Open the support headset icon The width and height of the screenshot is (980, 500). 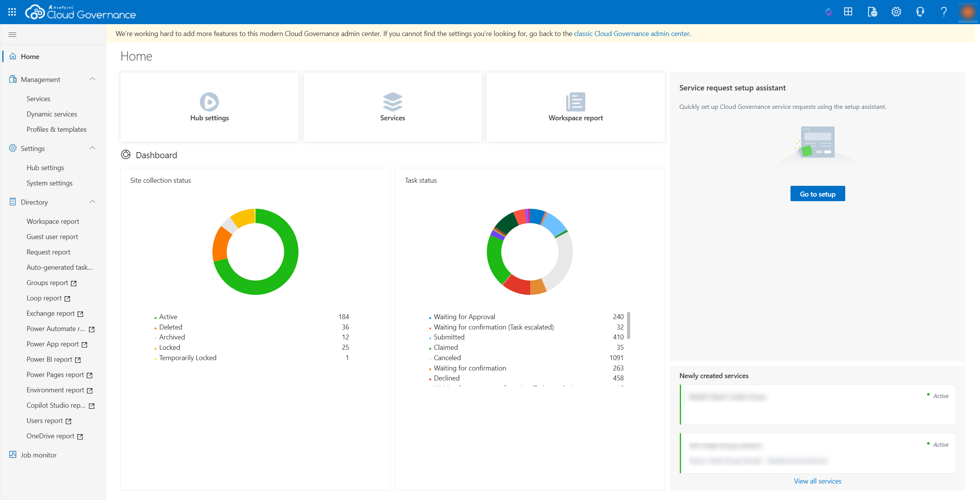pos(920,12)
